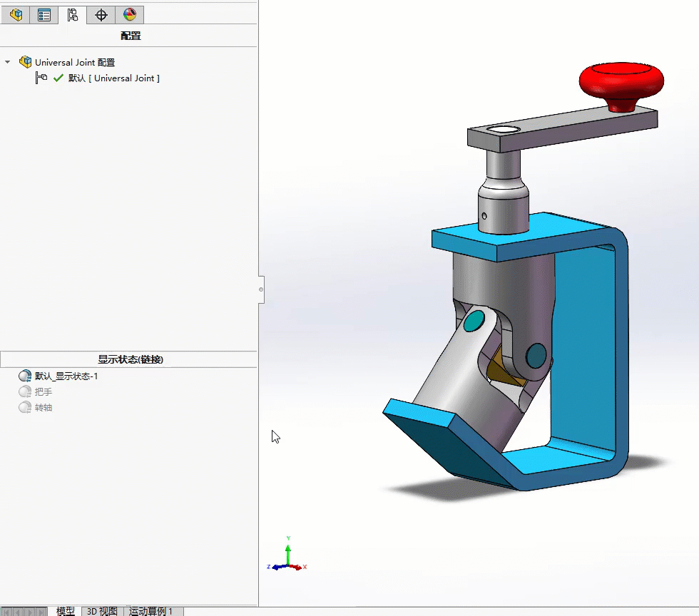Click the Universal Joint assembly icon

tap(26, 62)
